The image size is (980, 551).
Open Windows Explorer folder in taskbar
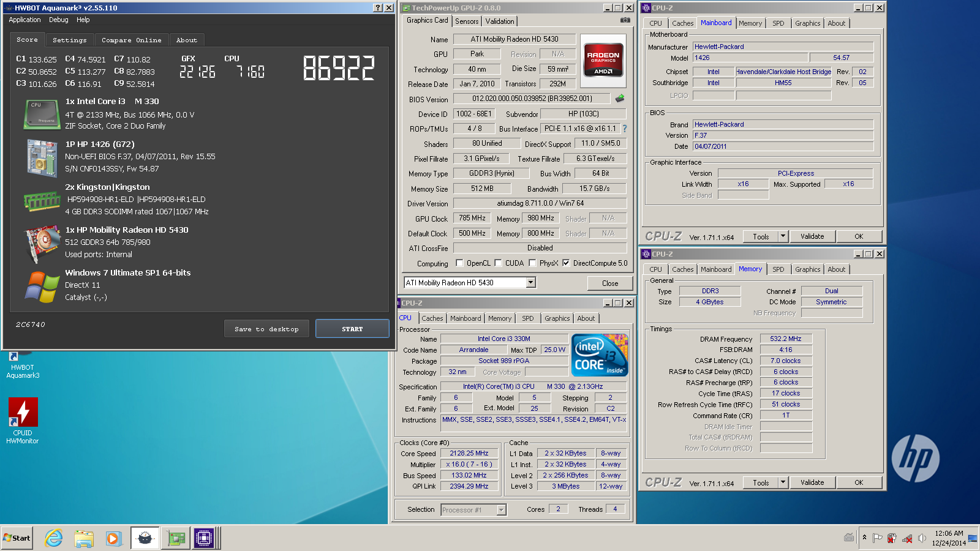tap(84, 538)
